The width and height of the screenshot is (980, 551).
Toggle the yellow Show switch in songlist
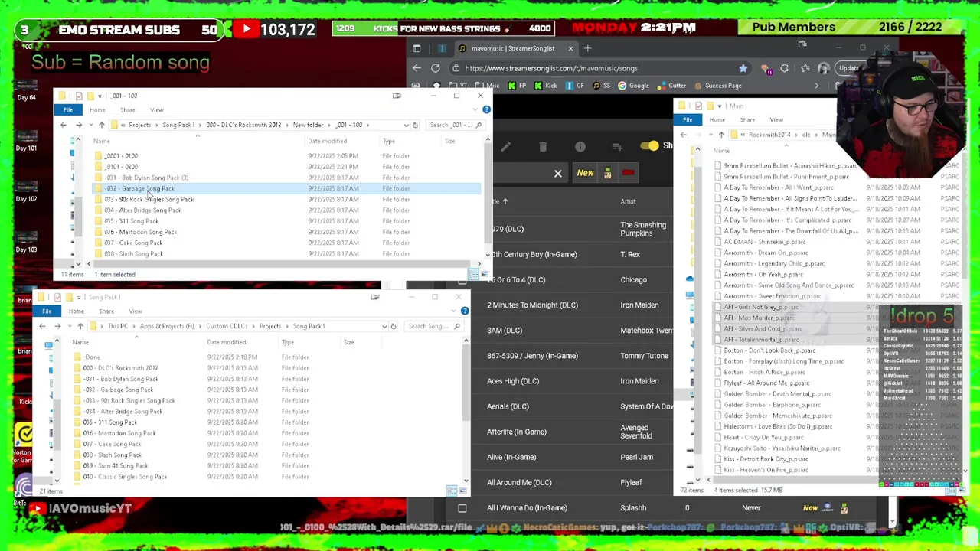click(x=650, y=146)
